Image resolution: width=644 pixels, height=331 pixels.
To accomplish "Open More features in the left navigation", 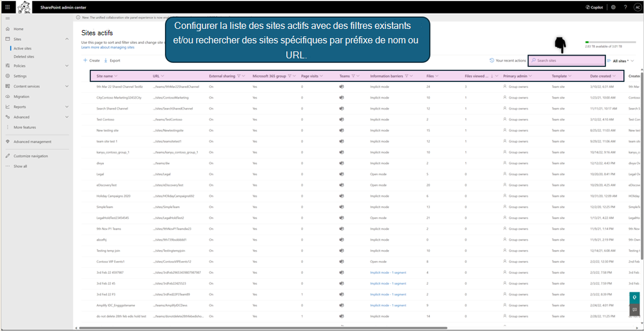I will [x=25, y=127].
